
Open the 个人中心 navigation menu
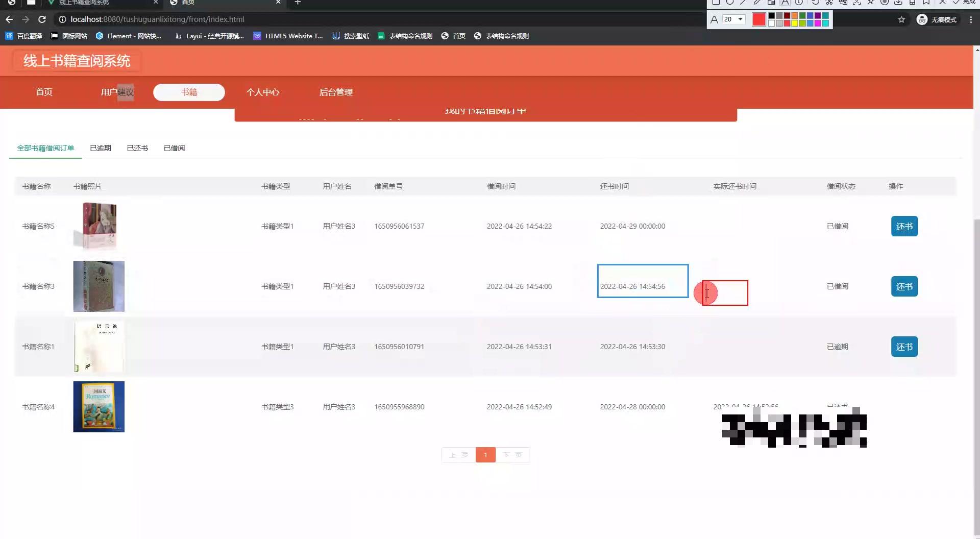263,92
